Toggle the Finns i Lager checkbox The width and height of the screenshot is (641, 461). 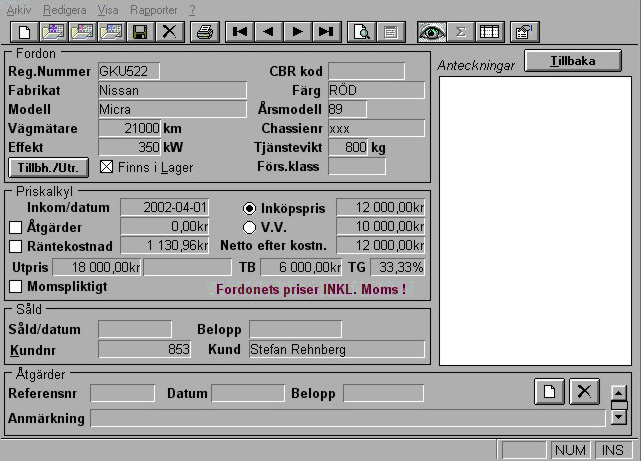click(108, 167)
